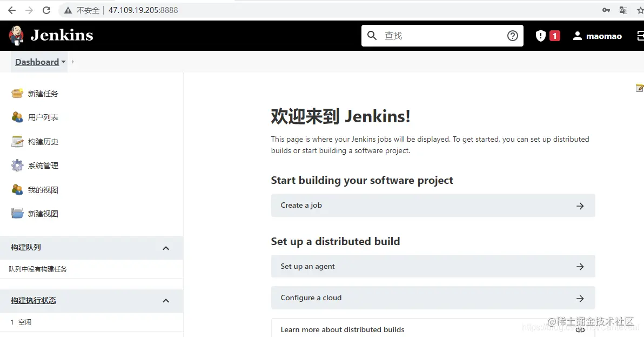The width and height of the screenshot is (644, 337).
Task: Open the Dashboard breadcrumb link
Action: (37, 62)
